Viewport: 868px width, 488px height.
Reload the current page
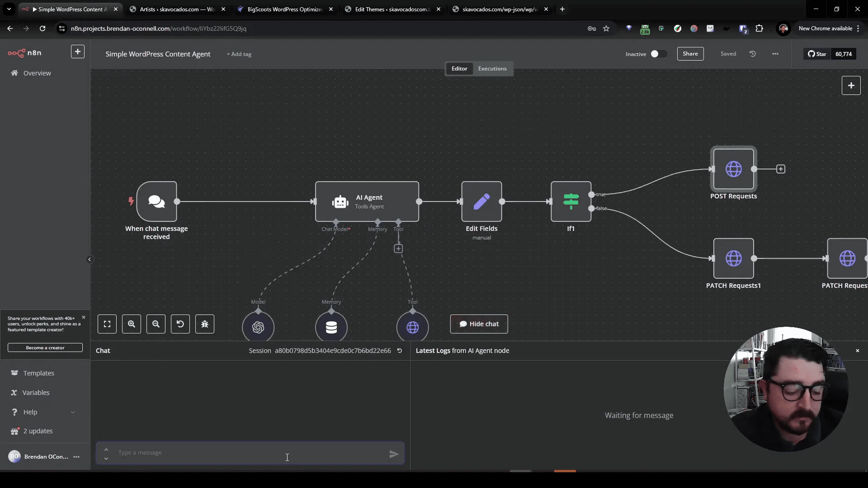click(42, 28)
